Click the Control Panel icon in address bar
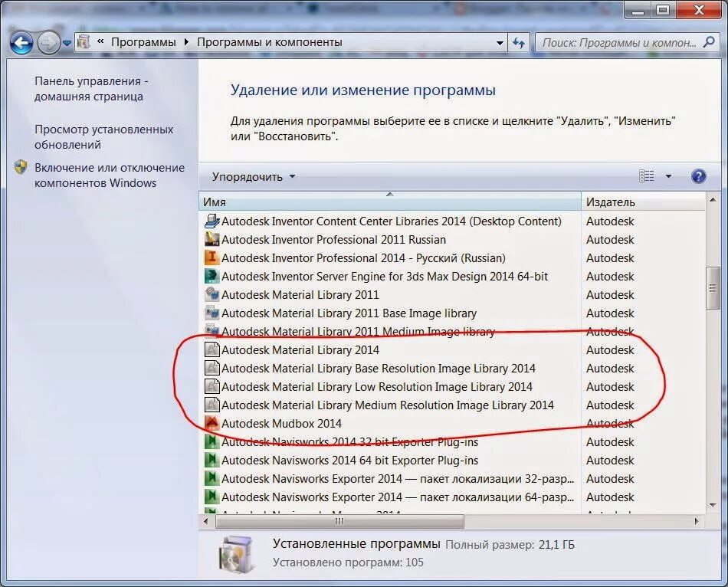This screenshot has height=587, width=728. point(84,42)
